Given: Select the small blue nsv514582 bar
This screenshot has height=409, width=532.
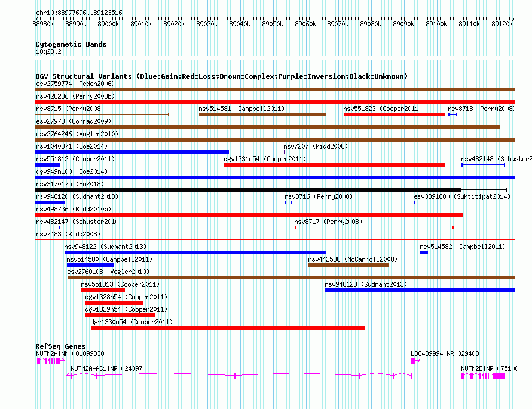Looking at the screenshot, I should click(x=424, y=253).
